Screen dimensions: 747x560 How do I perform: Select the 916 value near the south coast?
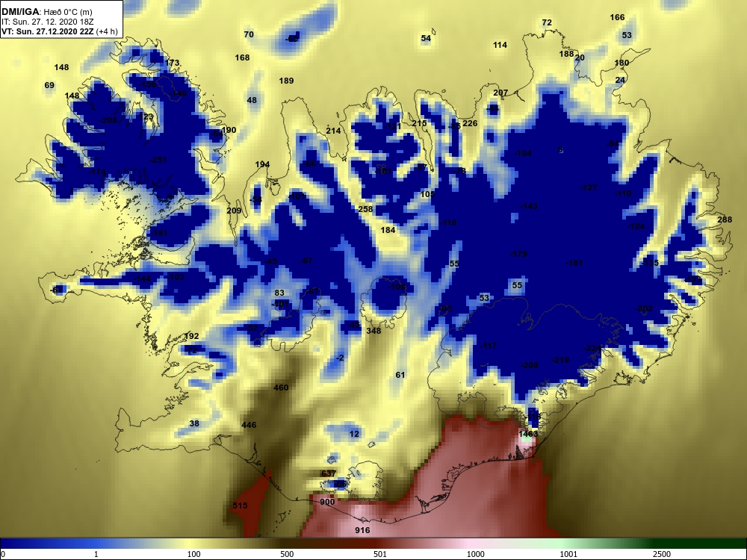[x=362, y=530]
